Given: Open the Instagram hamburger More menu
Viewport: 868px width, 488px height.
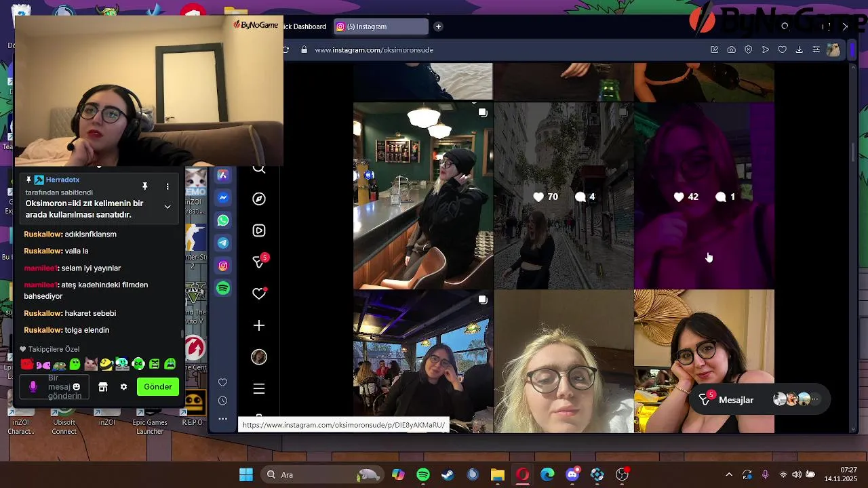Looking at the screenshot, I should point(259,389).
